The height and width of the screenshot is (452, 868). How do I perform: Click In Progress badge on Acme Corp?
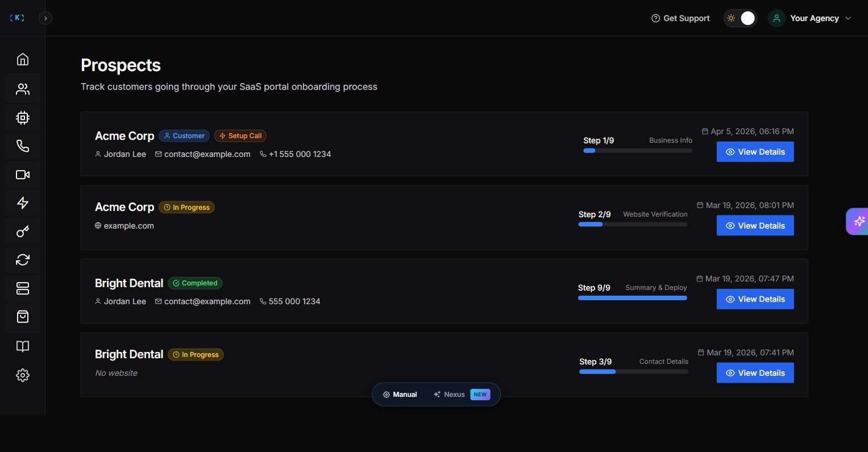pyautogui.click(x=186, y=208)
